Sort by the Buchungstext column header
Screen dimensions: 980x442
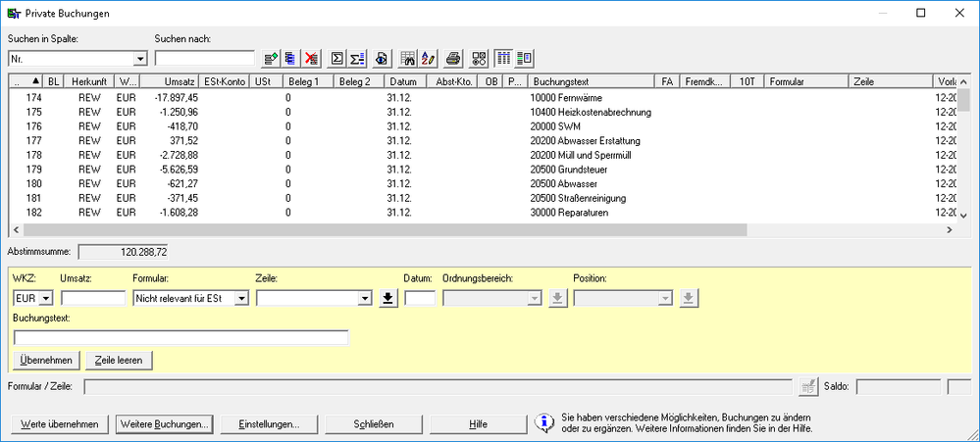pyautogui.click(x=591, y=81)
